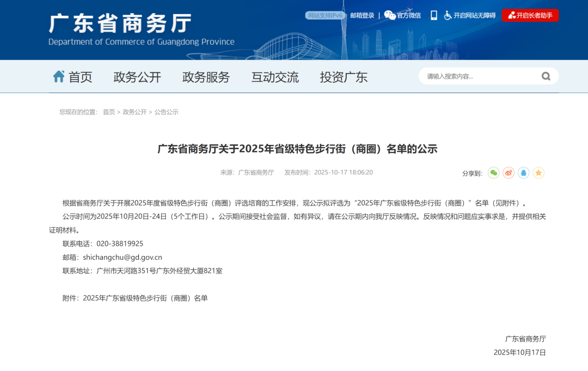Share the article to WeChat
588x371 pixels.
[x=493, y=173]
